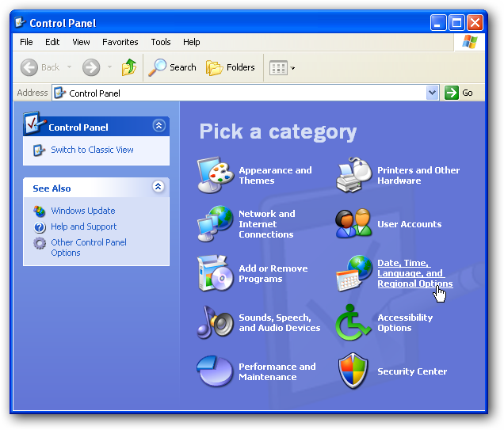504x430 pixels.
Task: Collapse the Control Panel sidebar section
Action: pyautogui.click(x=158, y=126)
